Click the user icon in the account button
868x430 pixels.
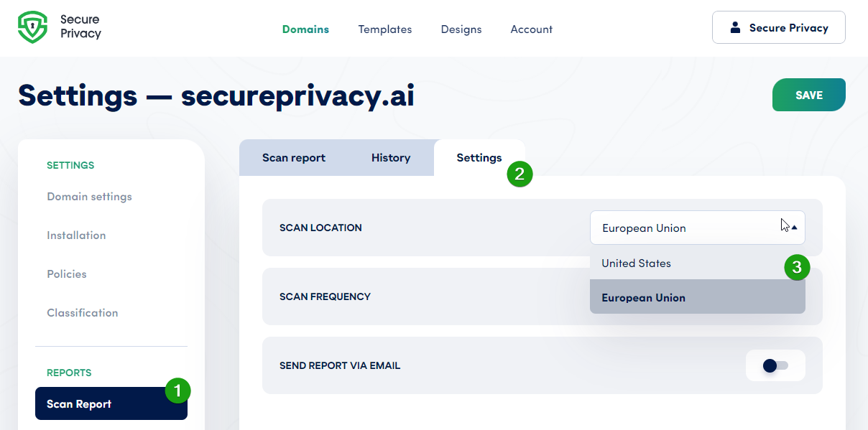pos(734,27)
